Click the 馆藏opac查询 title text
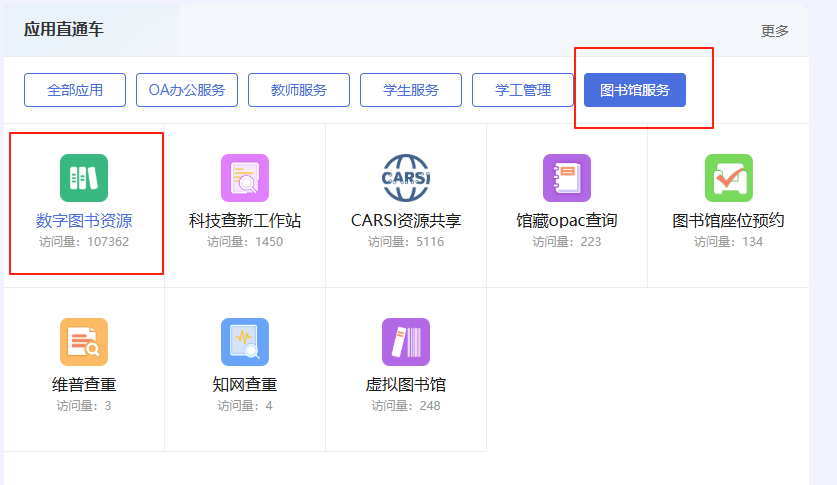837x485 pixels. point(567,220)
